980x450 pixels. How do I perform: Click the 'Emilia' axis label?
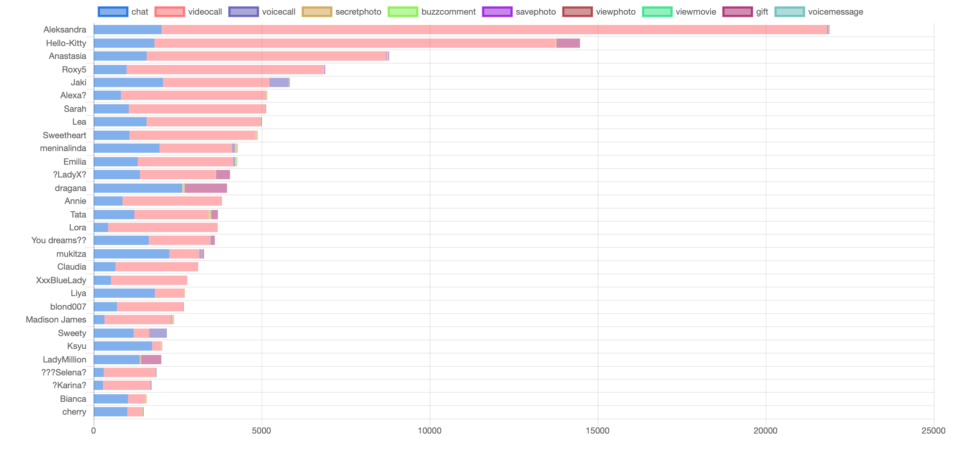click(x=75, y=162)
